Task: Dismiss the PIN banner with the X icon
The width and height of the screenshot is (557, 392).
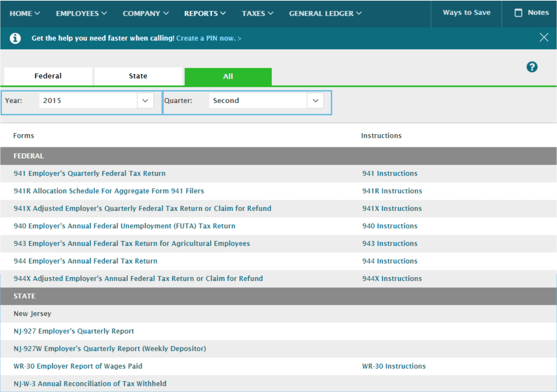Action: (x=544, y=37)
